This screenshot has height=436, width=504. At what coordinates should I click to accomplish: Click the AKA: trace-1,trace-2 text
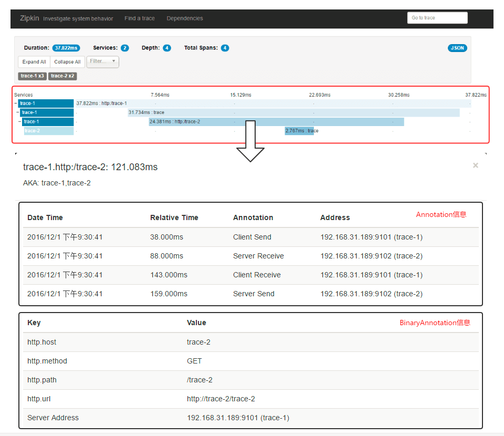(x=57, y=183)
